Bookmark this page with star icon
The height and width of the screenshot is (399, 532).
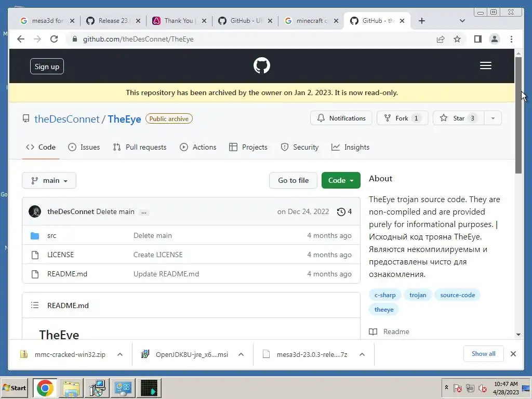tap(457, 39)
